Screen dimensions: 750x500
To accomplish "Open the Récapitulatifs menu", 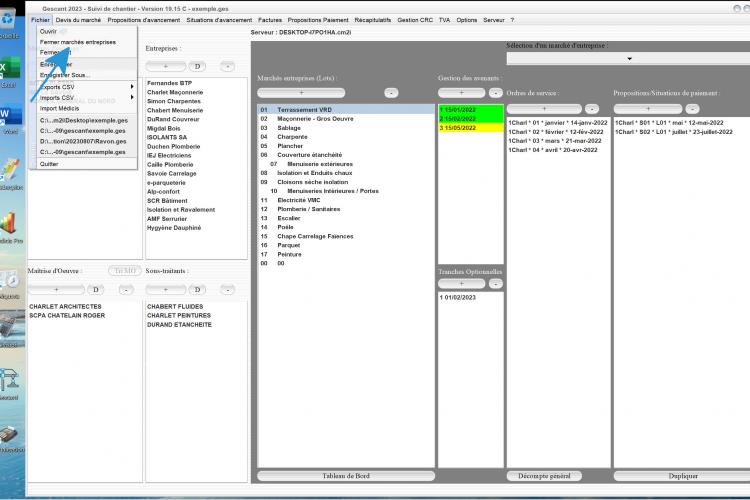I will pos(373,20).
